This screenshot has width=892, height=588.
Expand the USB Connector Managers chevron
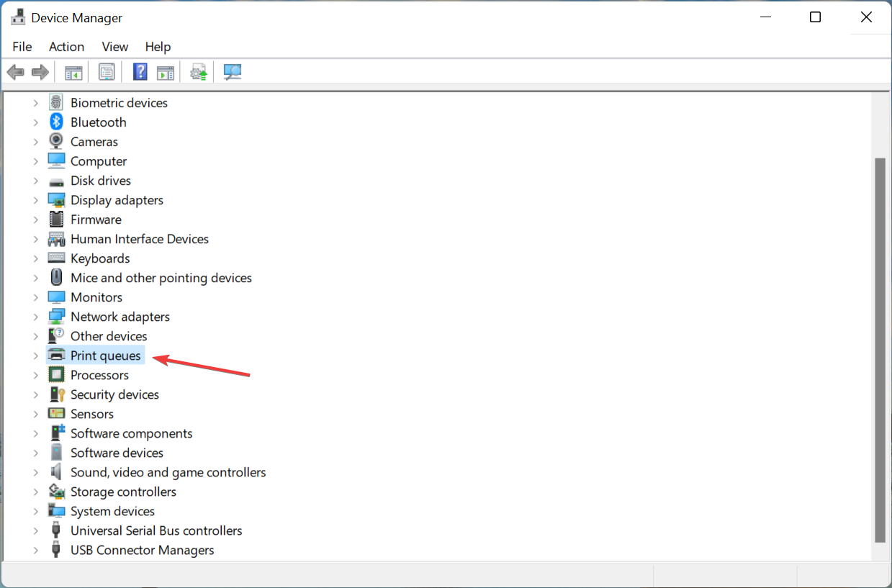35,550
